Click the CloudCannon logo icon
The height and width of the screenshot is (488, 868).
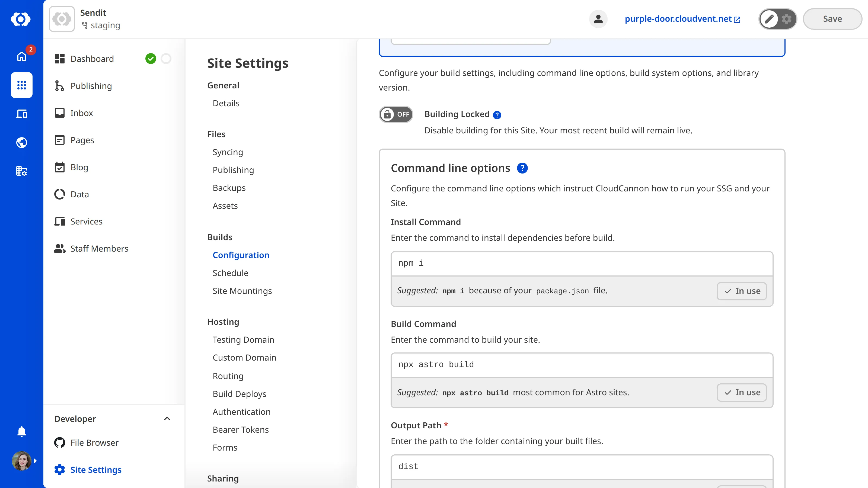21,19
